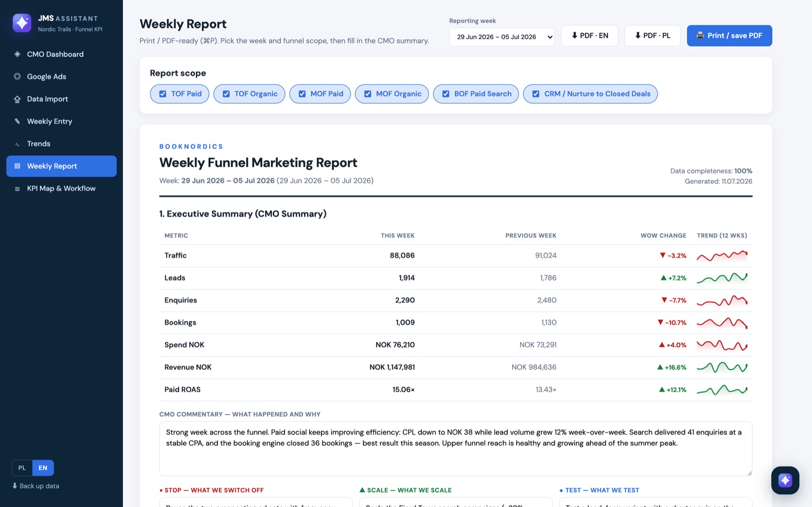Click the Paid ROAS trend sparkline

pos(722,390)
